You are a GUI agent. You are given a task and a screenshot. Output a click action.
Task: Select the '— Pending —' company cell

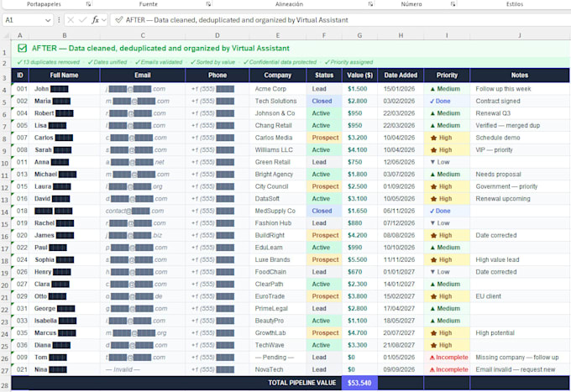277,358
